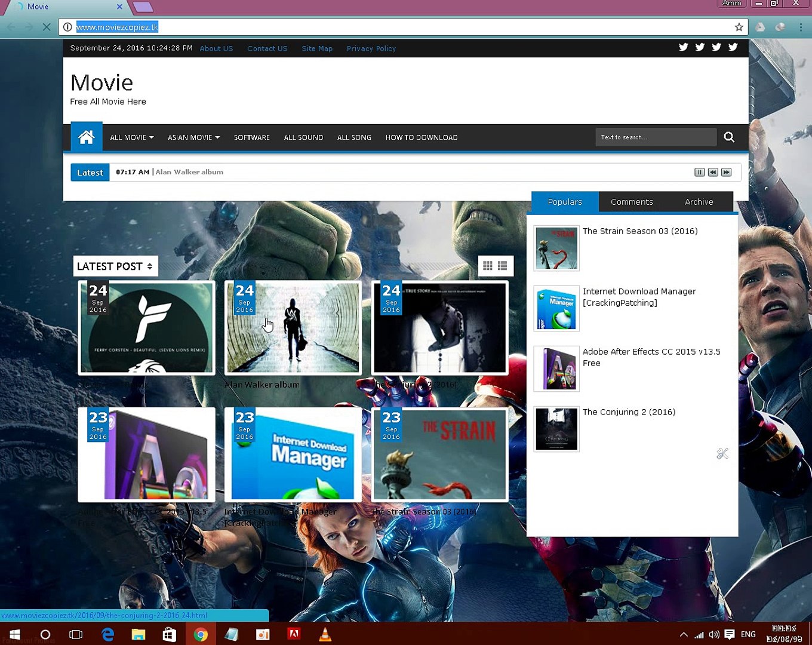Expand the ASIAN MOVIE dropdown menu
This screenshot has width=812, height=645.
point(193,137)
